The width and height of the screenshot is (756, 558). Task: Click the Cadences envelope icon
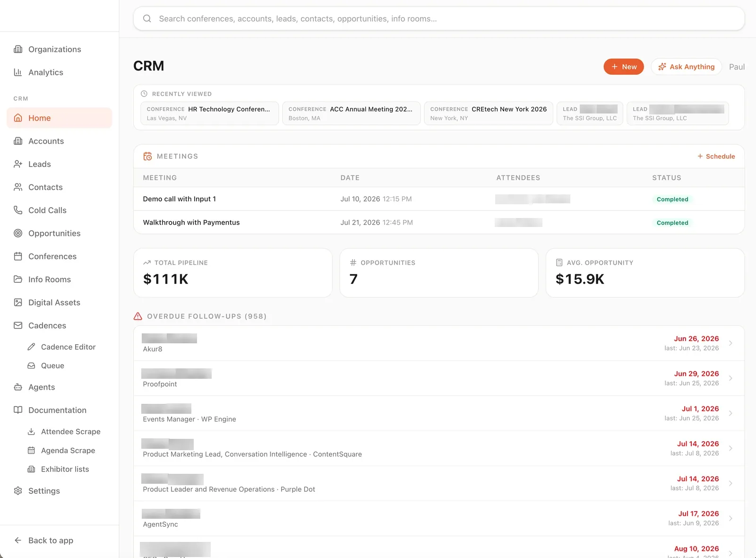coord(18,325)
